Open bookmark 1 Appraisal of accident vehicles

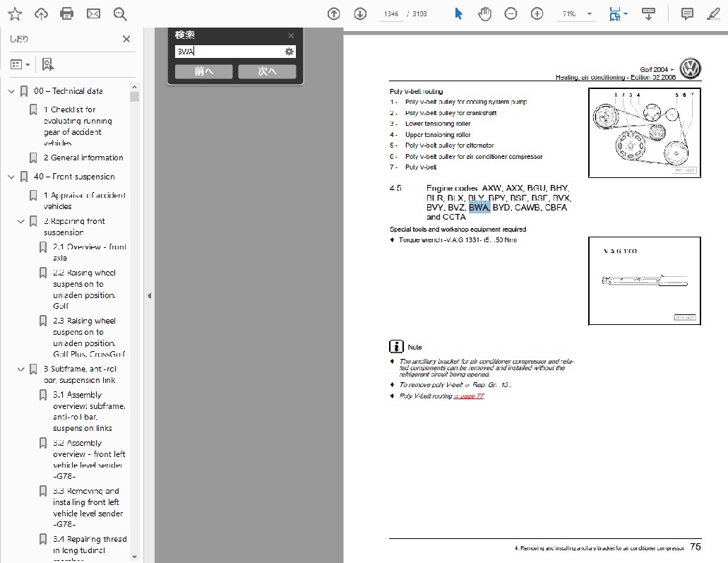[x=85, y=201]
